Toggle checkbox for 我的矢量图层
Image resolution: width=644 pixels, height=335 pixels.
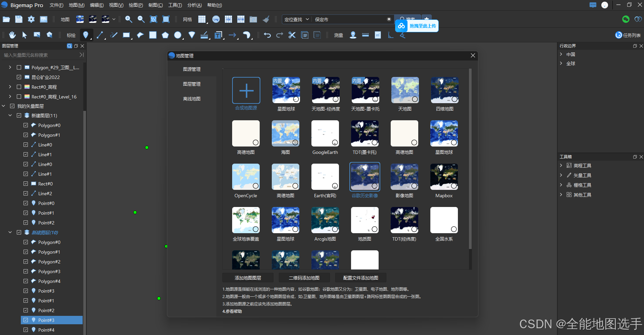[12, 106]
